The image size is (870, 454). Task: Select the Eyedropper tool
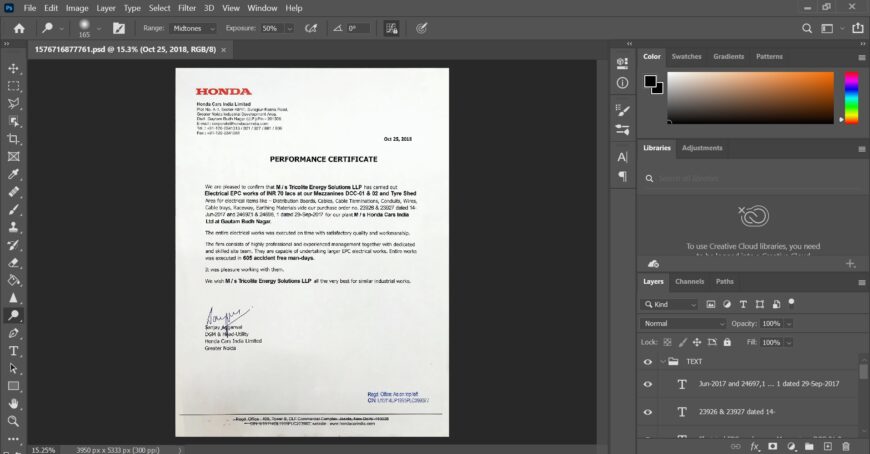13,174
